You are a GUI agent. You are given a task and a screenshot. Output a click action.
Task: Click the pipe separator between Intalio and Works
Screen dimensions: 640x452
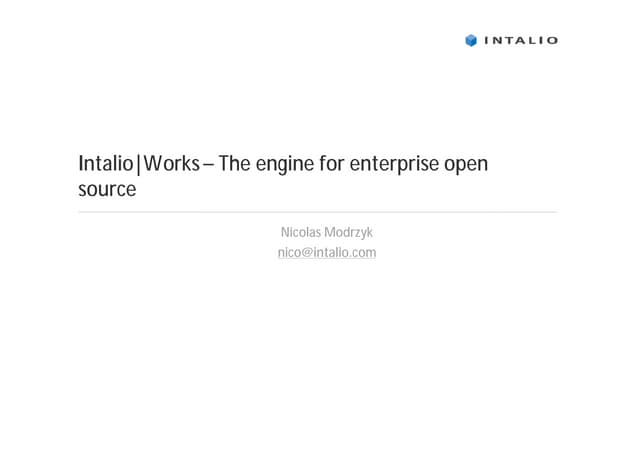(139, 164)
